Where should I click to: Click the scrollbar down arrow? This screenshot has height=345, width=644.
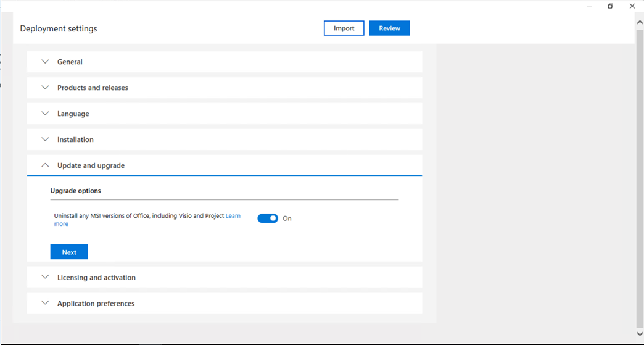tap(640, 334)
